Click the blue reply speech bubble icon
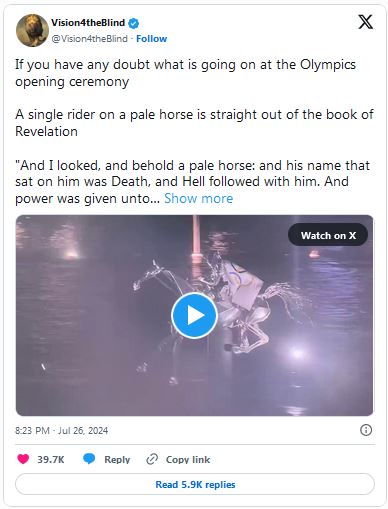 89,459
